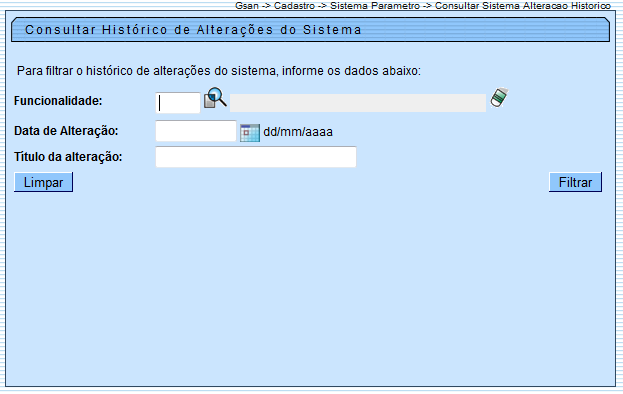The width and height of the screenshot is (623, 394).
Task: Click the Título da alteração: label
Action: coord(68,157)
